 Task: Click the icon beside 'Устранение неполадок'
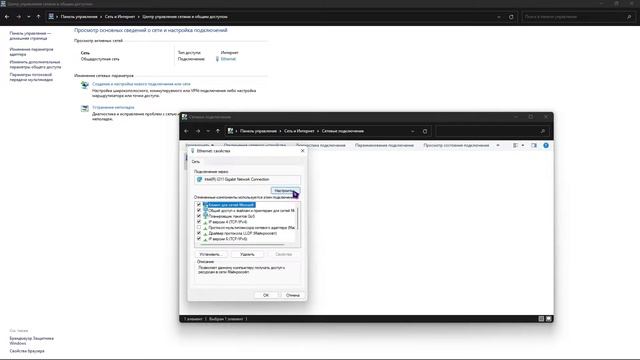click(x=84, y=109)
